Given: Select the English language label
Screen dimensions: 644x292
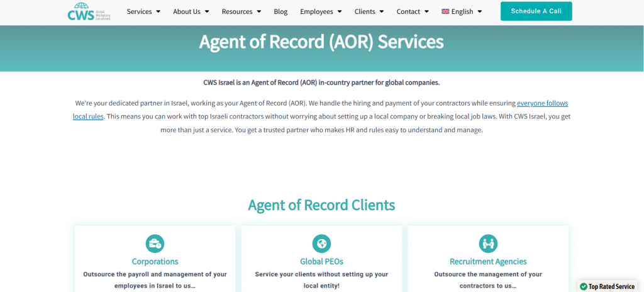Looking at the screenshot, I should click(x=462, y=11).
